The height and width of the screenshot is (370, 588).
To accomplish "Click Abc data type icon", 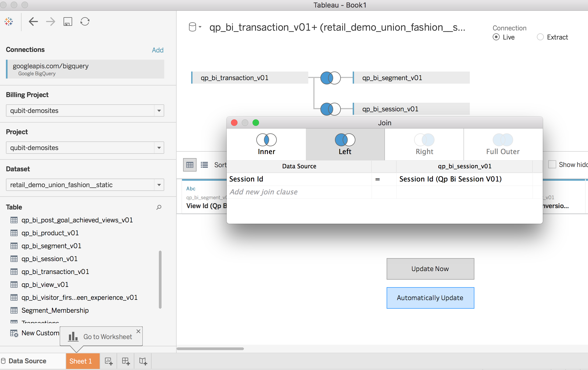I will pyautogui.click(x=191, y=189).
